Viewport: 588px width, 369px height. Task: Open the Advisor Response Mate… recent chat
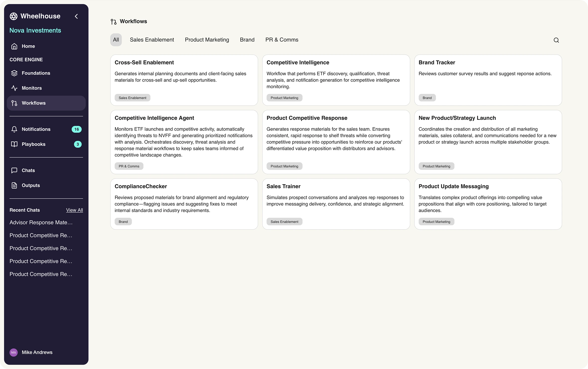point(41,222)
